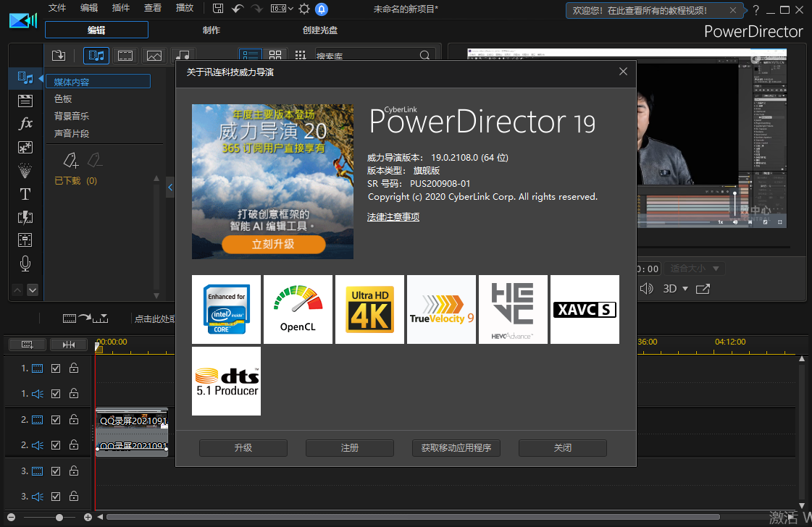Filter library to video only
Viewport: 812px width, 527px height.
125,56
